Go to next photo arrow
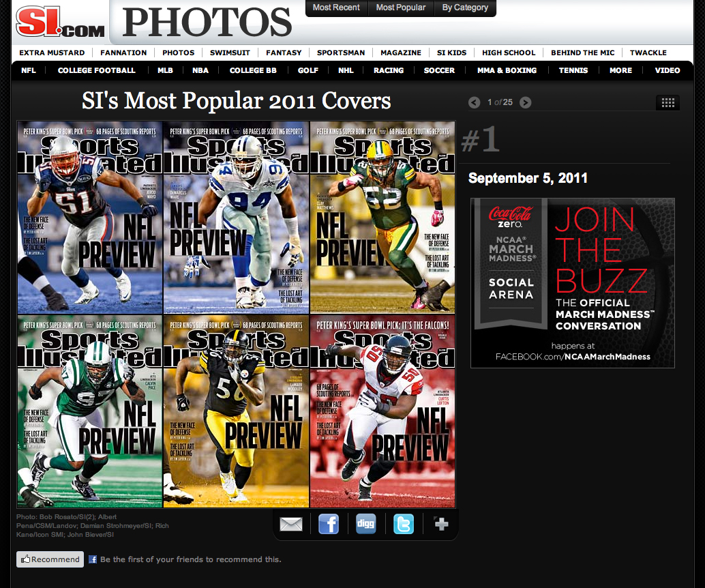The width and height of the screenshot is (705, 588). [525, 102]
